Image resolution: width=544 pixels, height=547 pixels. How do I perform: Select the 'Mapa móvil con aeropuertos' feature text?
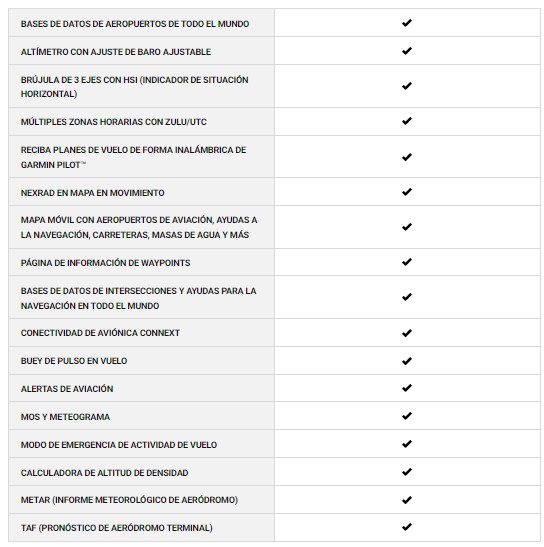(139, 227)
